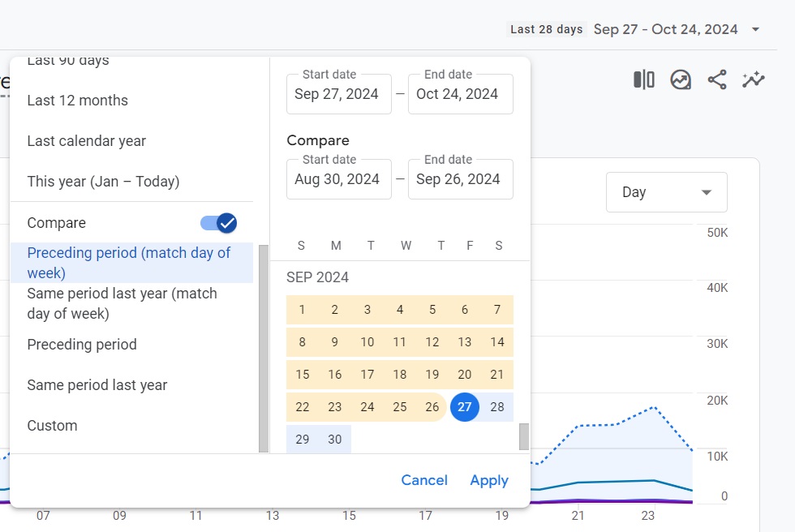The image size is (795, 532).
Task: Choose Last 12 months from the list
Action: pos(77,101)
